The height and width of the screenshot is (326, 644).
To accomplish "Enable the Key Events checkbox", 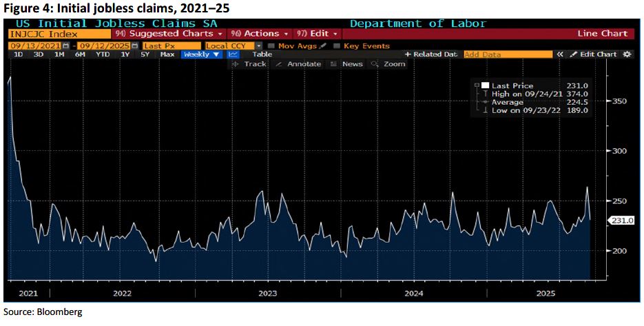I will point(336,46).
